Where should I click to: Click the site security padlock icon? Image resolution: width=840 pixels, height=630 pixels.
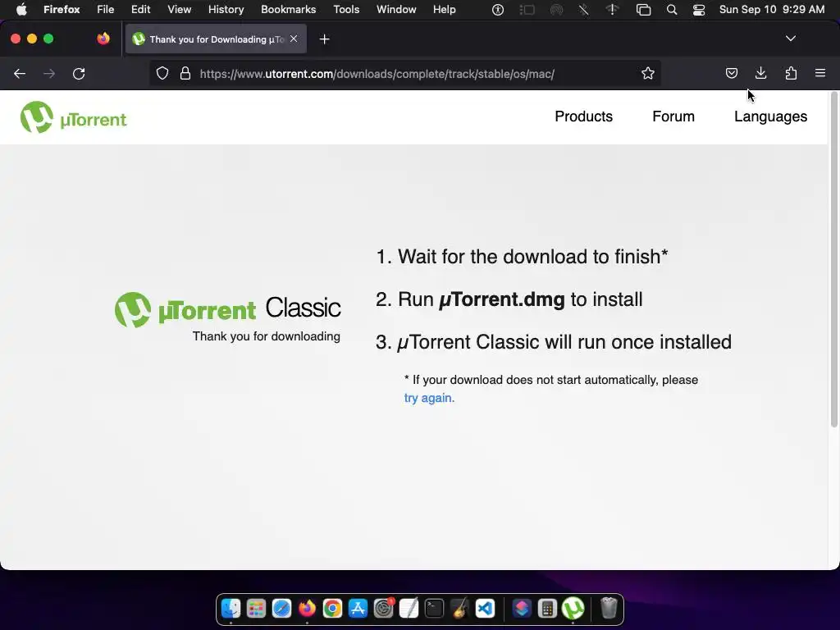[185, 73]
